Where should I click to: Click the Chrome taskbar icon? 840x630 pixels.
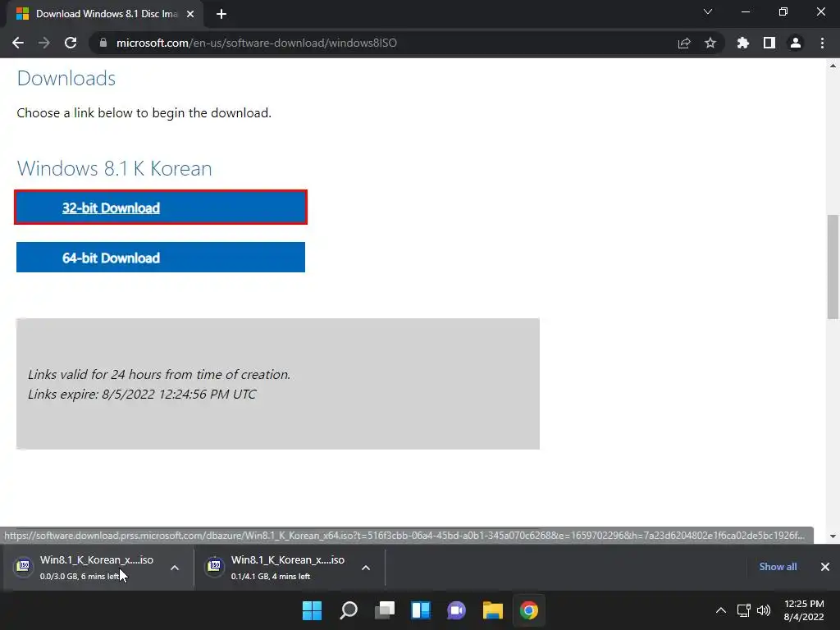click(x=529, y=610)
